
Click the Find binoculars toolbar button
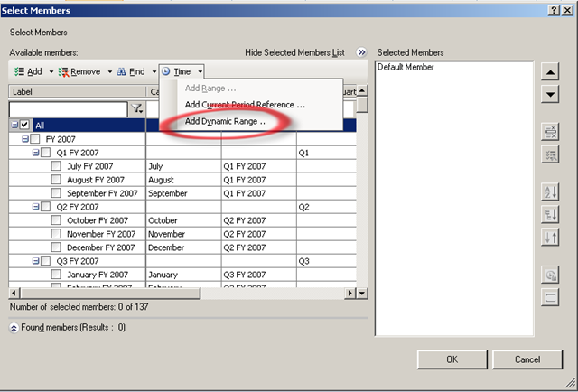[131, 71]
